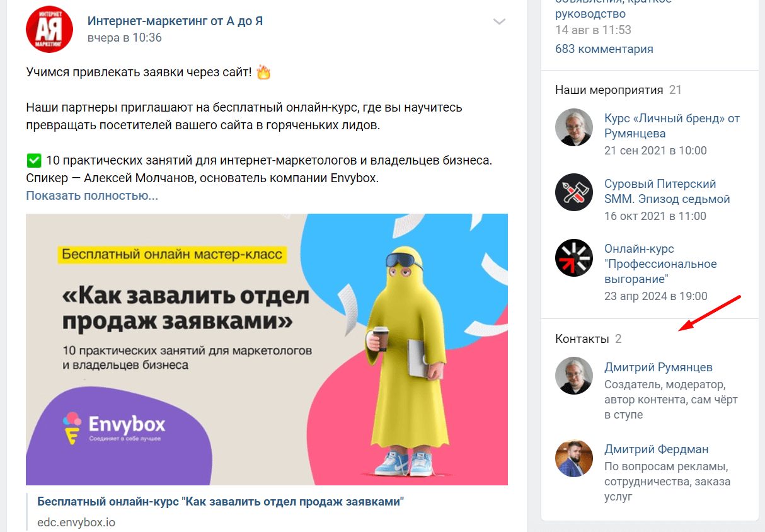
Task: Open the 683 комментария link
Action: [x=604, y=49]
